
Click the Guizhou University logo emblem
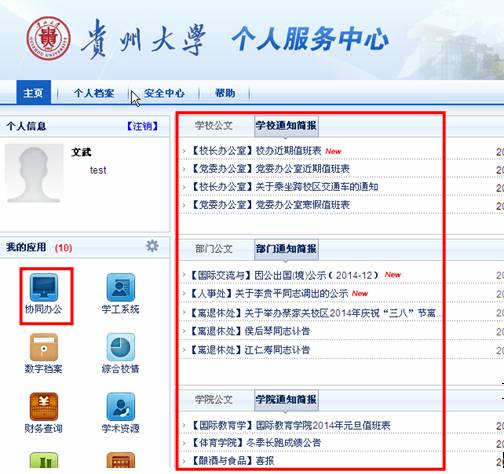(x=49, y=38)
